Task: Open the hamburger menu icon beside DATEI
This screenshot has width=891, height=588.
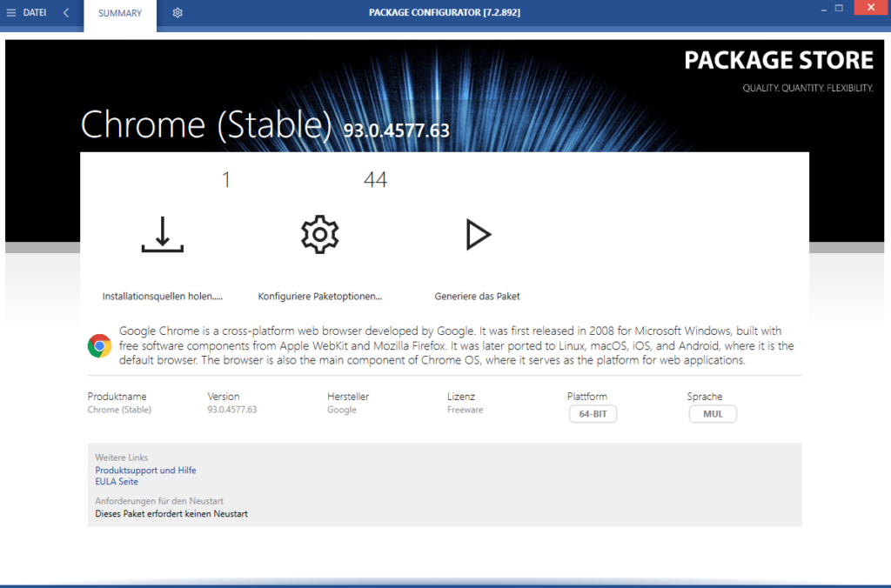Action: point(10,12)
